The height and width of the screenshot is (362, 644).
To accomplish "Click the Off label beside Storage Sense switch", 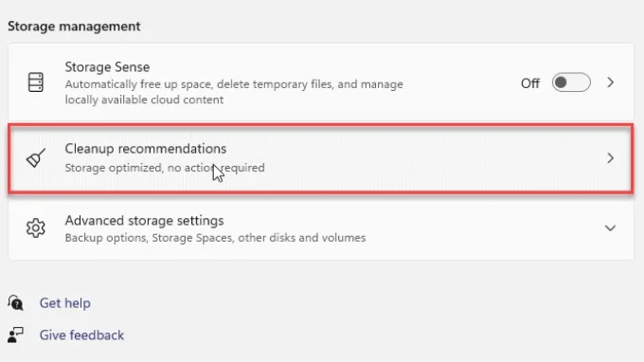I will pyautogui.click(x=529, y=83).
